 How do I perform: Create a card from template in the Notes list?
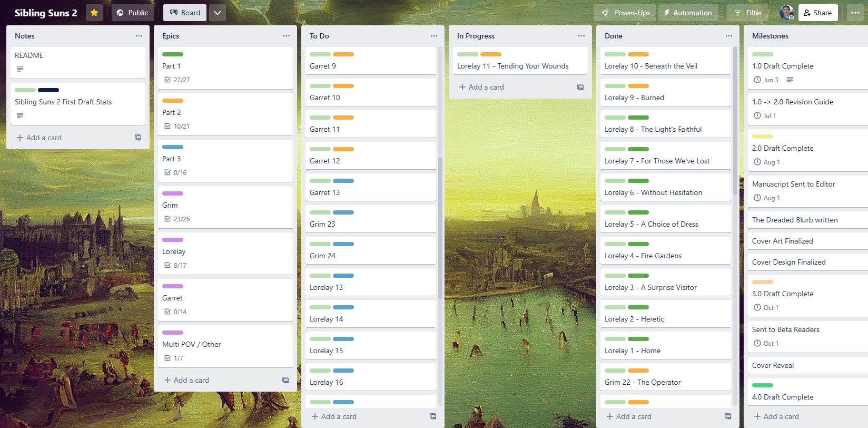click(138, 138)
